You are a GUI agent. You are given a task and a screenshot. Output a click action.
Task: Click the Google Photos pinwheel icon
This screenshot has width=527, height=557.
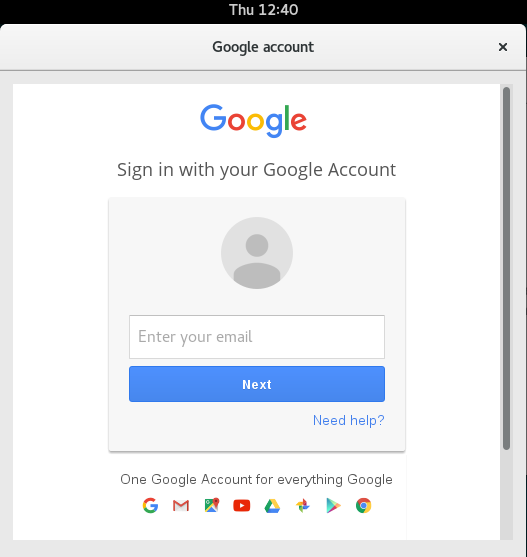(303, 505)
